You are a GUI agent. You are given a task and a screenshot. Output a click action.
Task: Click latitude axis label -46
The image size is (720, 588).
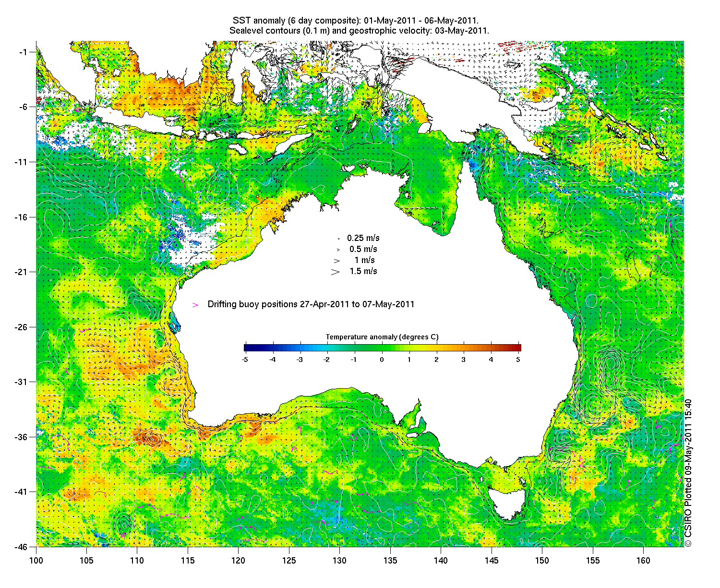pos(22,547)
